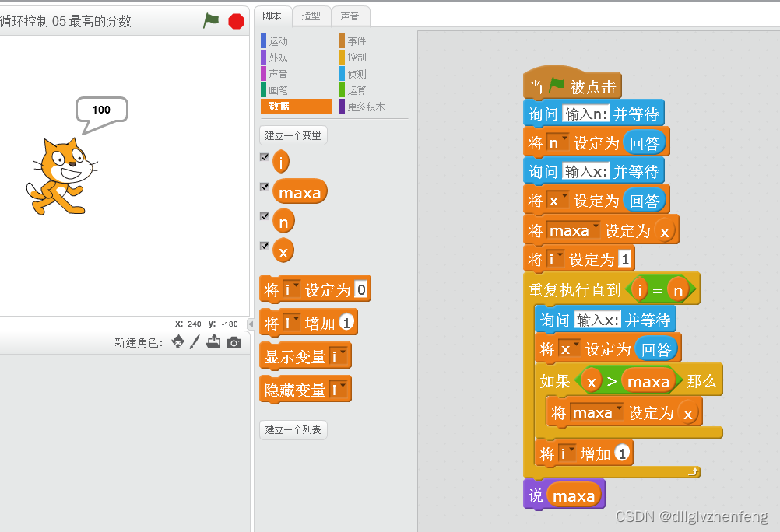This screenshot has height=532, width=780.
Task: Paint a new sprite with the brush icon
Action: [195, 342]
